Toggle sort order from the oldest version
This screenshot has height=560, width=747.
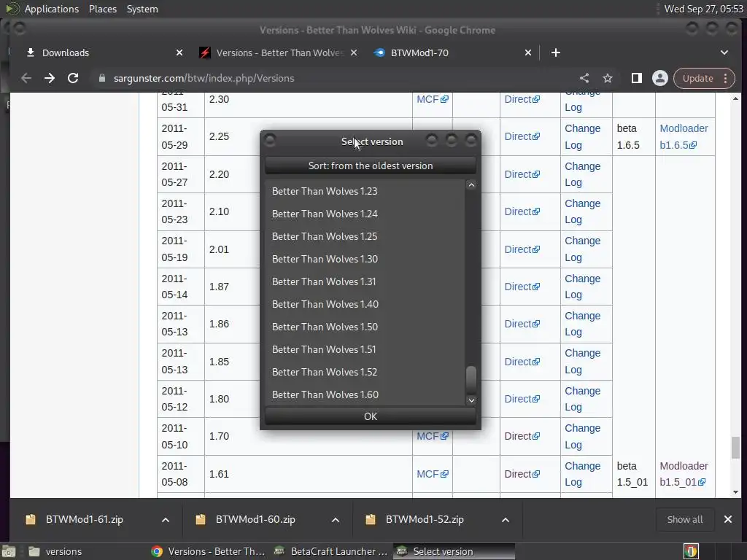[x=370, y=166]
